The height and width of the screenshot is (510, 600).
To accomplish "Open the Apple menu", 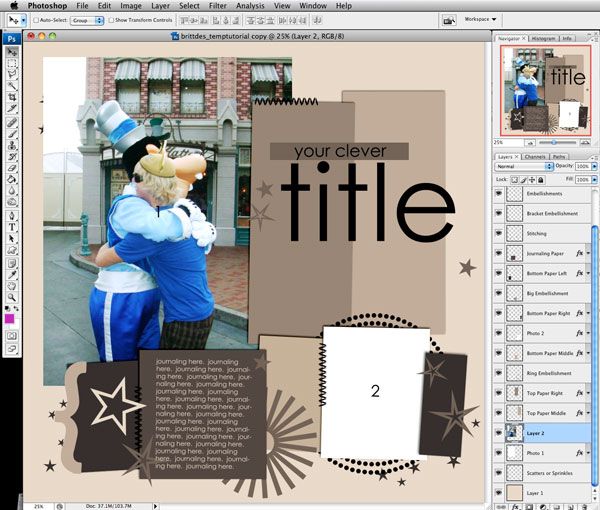I will [14, 5].
